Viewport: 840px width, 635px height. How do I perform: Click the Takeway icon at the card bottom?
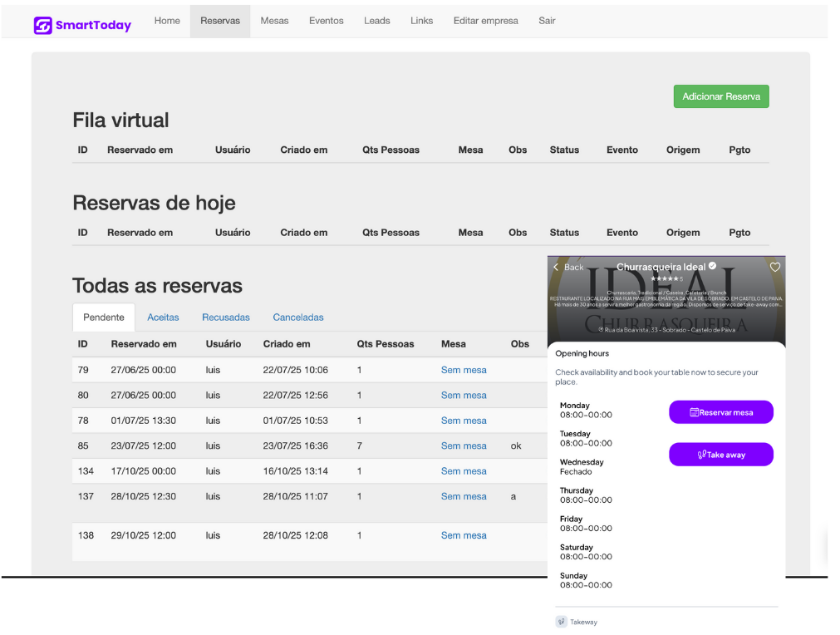pyautogui.click(x=562, y=622)
